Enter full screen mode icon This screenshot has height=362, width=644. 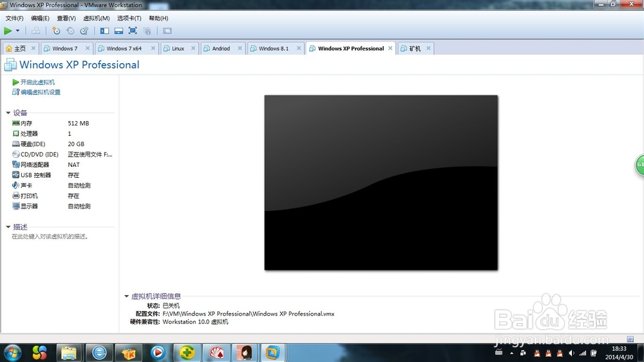133,31
